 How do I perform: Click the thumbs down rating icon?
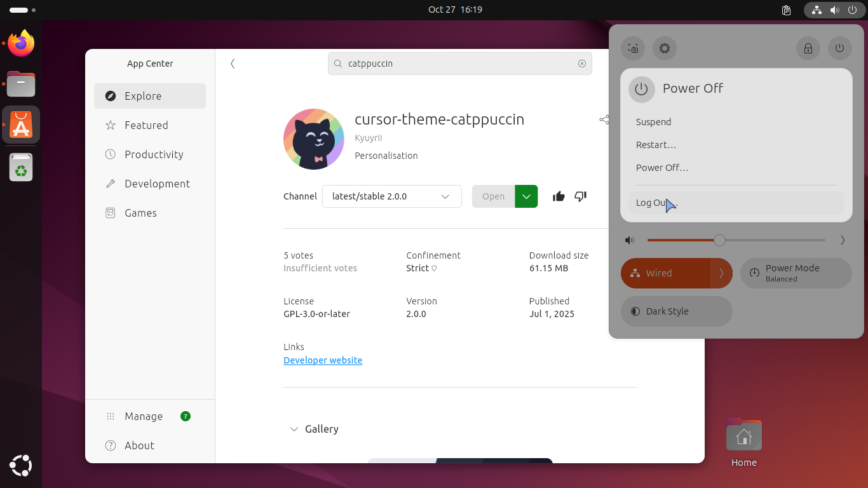pyautogui.click(x=580, y=196)
